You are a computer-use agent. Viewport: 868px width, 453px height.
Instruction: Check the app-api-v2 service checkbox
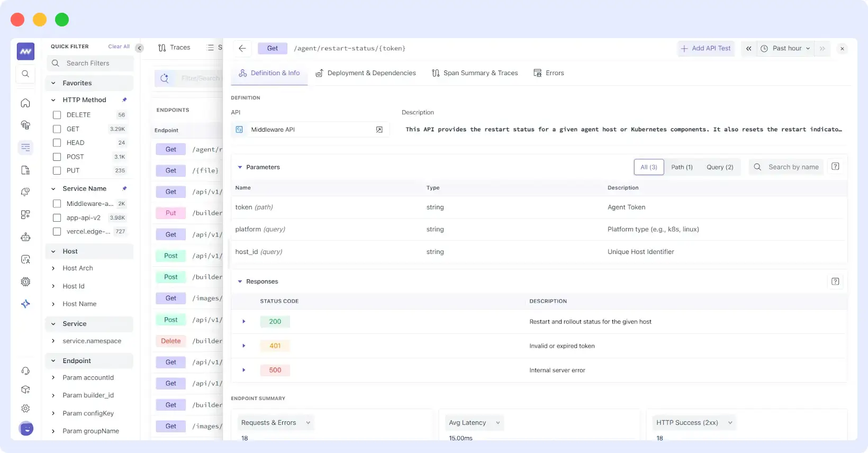(x=57, y=218)
